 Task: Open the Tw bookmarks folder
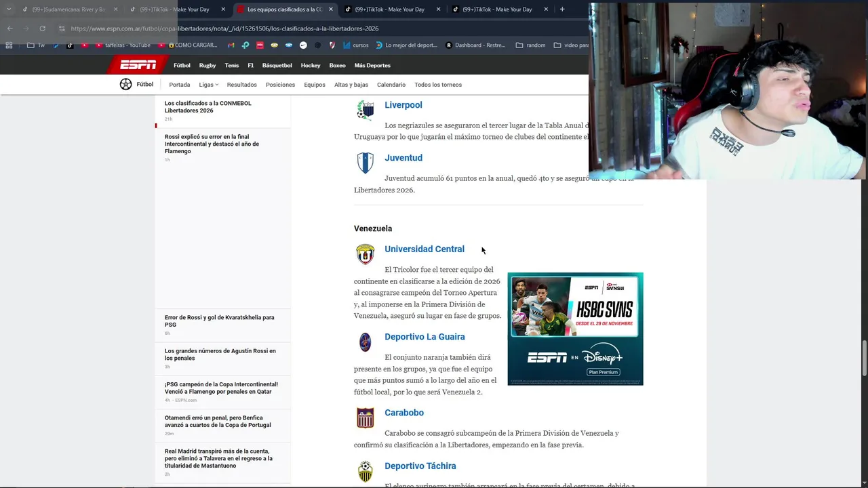[36, 45]
